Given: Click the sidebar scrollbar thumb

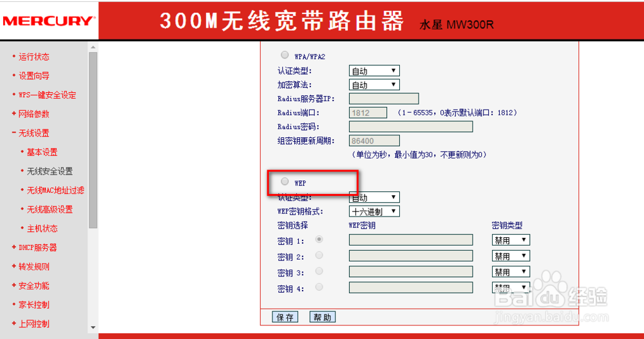Looking at the screenshot, I should 93,140.
